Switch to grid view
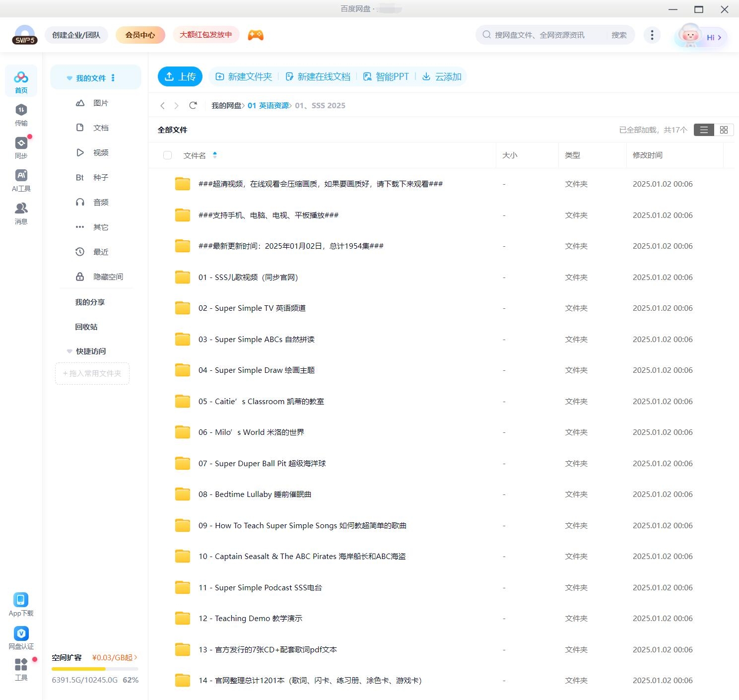This screenshot has width=739, height=700. [724, 130]
